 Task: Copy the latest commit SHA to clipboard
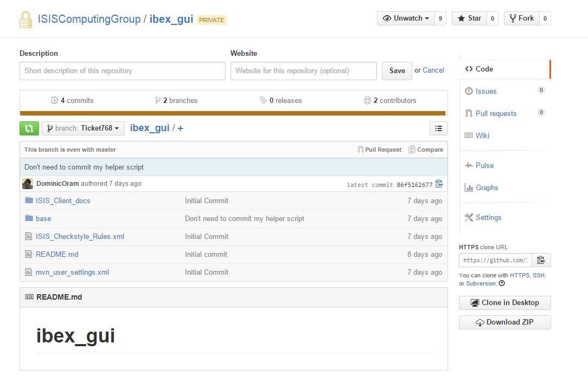pos(439,184)
